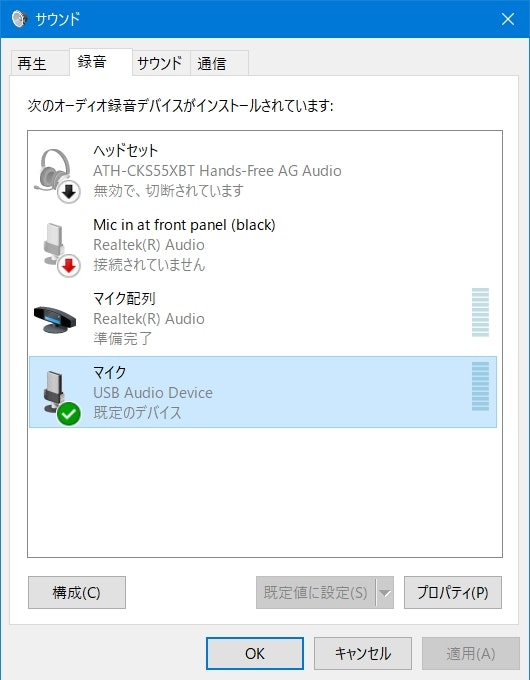
Task: Click the level meter of マイク配列
Action: pos(480,312)
